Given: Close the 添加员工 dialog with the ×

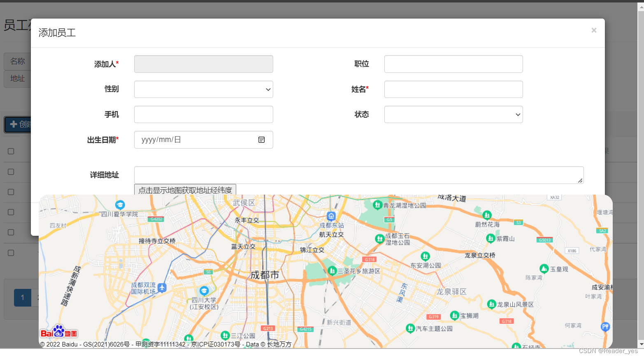Looking at the screenshot, I should point(594,30).
